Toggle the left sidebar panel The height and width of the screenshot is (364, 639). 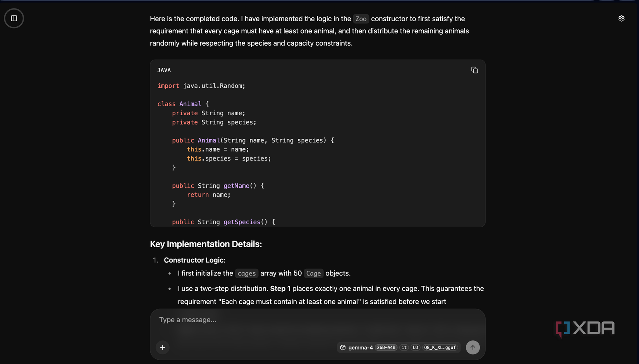click(14, 18)
